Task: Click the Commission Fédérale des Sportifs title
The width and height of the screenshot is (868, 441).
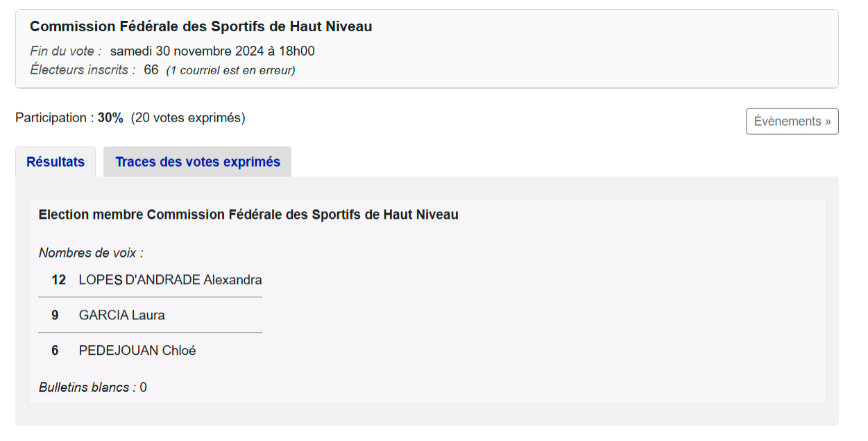Action: click(x=201, y=26)
